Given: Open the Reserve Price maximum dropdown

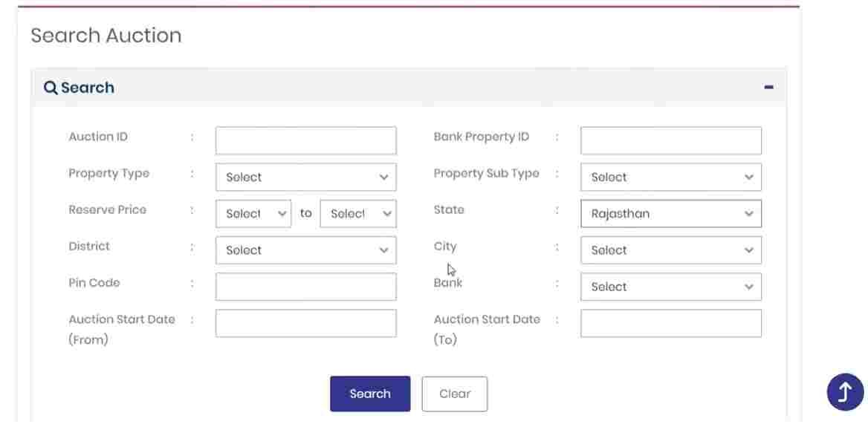Looking at the screenshot, I should [x=357, y=214].
